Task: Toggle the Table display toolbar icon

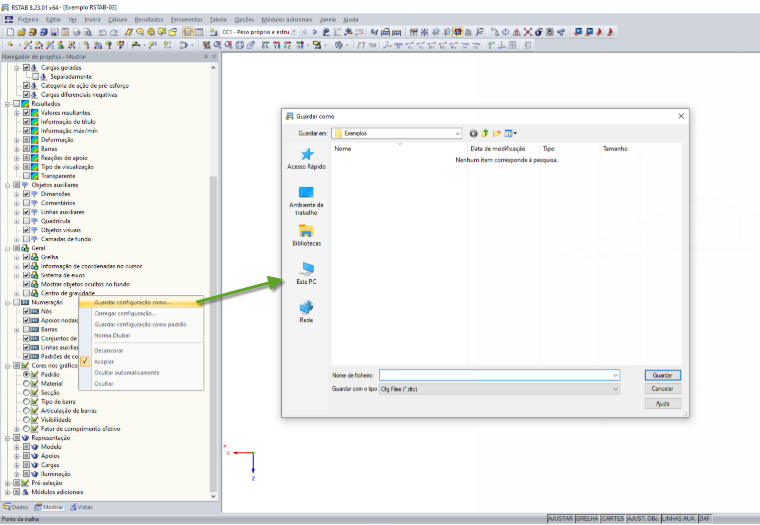Action: coord(199,32)
